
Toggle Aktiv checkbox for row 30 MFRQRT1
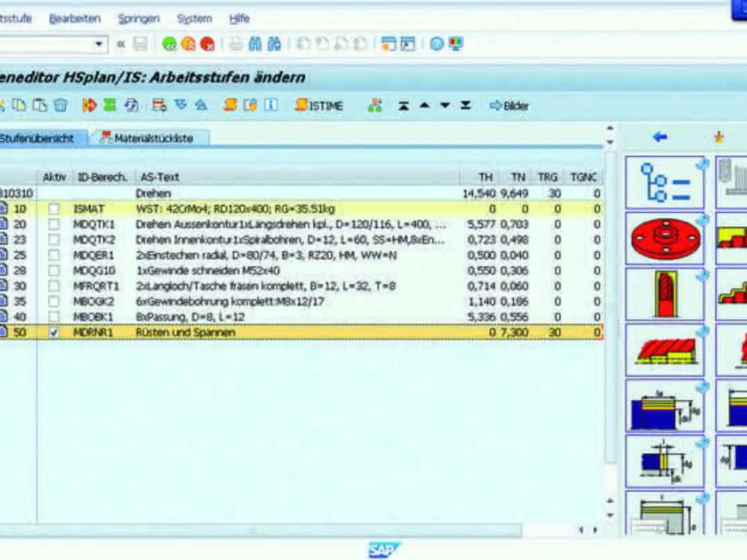click(x=54, y=286)
